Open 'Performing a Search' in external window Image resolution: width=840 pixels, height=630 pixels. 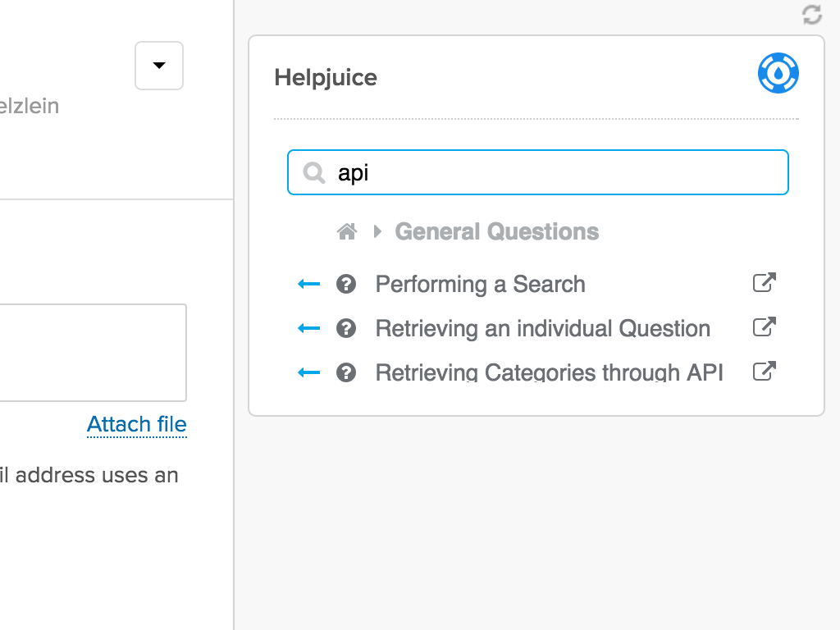pyautogui.click(x=764, y=283)
